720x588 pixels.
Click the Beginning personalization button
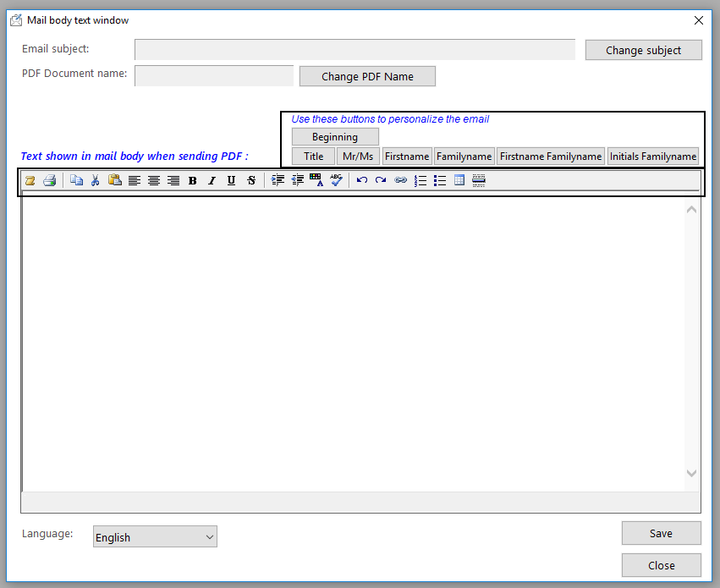335,136
